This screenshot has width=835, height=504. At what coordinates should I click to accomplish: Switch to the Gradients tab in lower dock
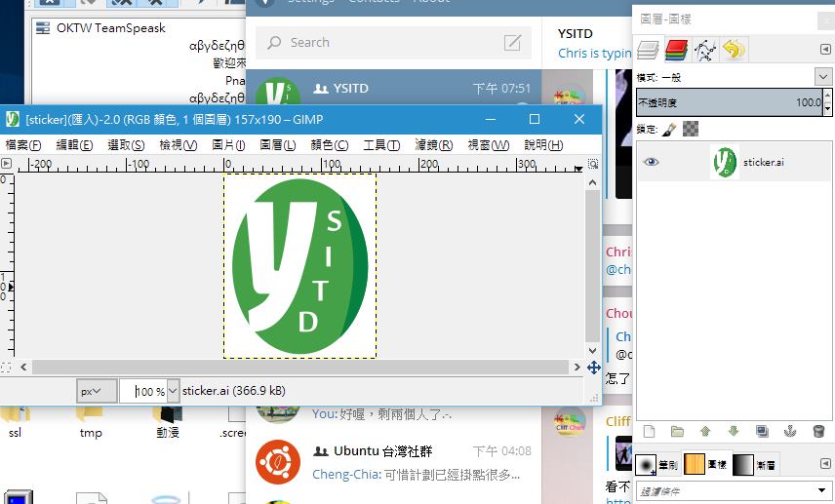[755, 465]
